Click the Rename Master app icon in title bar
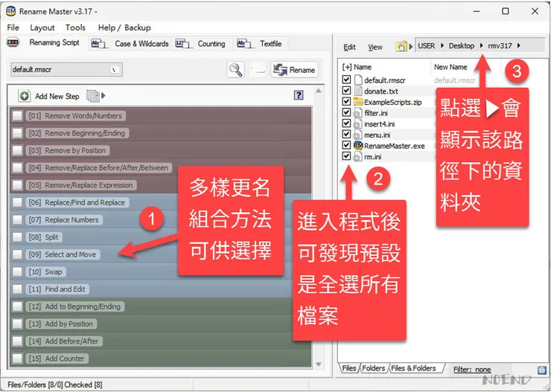 pyautogui.click(x=11, y=11)
